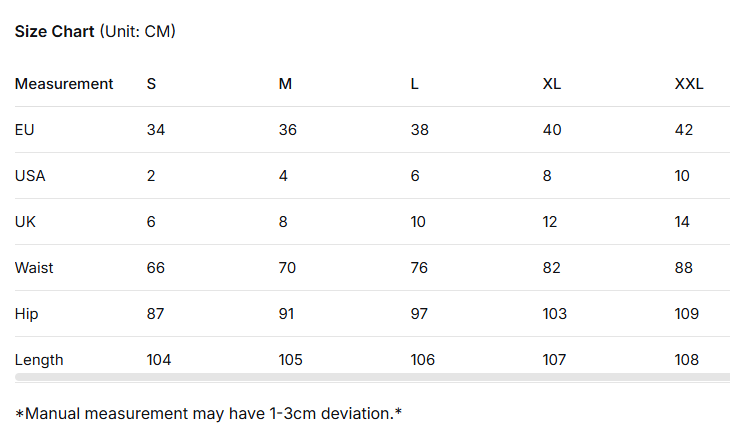730x440 pixels.
Task: Select the S size column header
Action: pyautogui.click(x=151, y=84)
